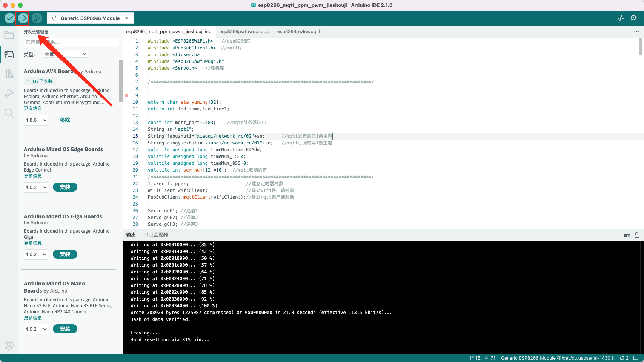Open the Serial Plotter
Screen dimensions: 644x362
pyautogui.click(x=621, y=18)
